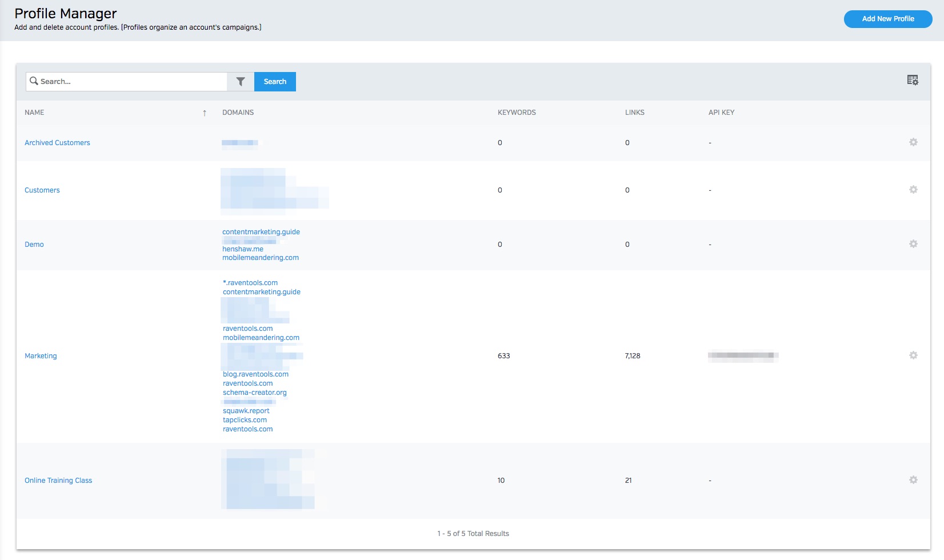Viewport: 944px width, 560px height.
Task: Open gear menu for Demo profile
Action: click(x=913, y=244)
